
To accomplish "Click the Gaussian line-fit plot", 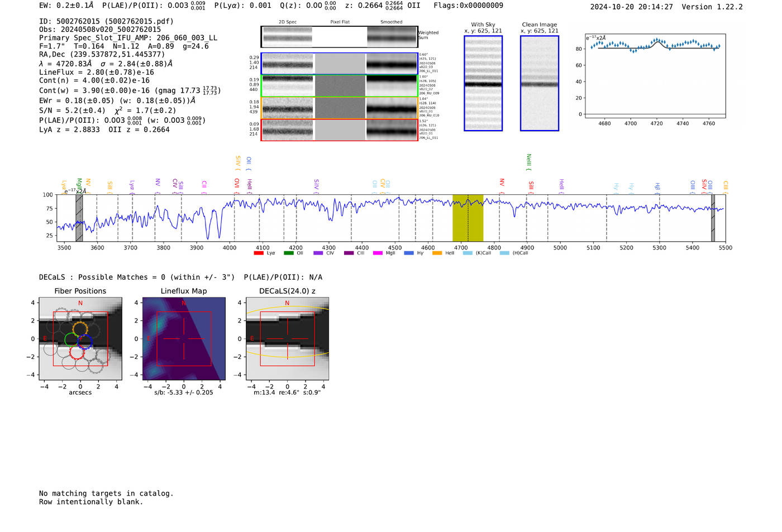I will 655,76.
